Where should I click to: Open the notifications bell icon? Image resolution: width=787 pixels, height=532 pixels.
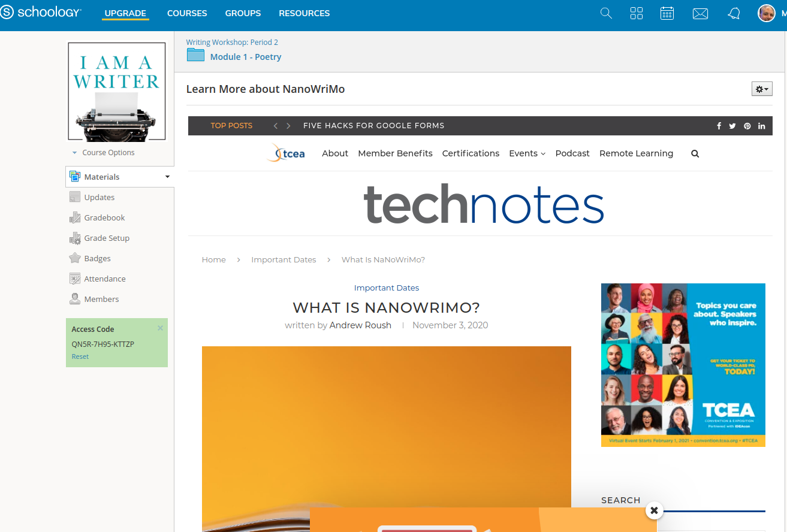734,14
